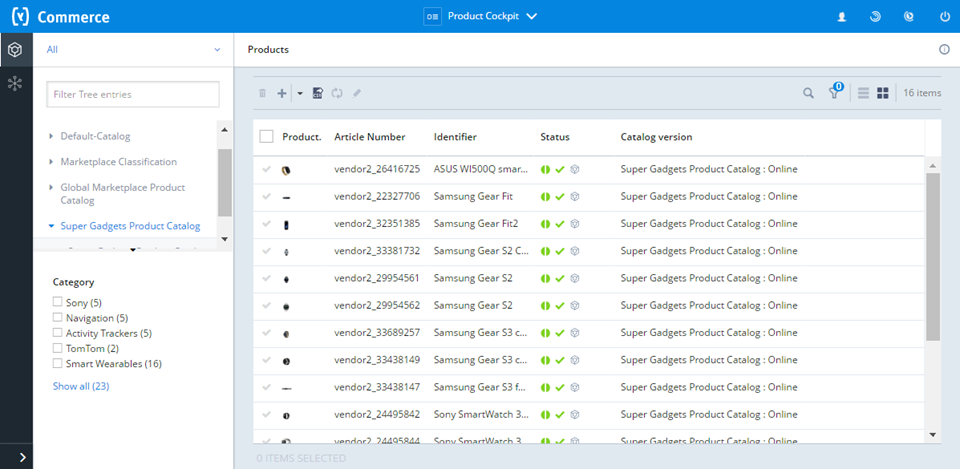Image resolution: width=960 pixels, height=469 pixels.
Task: Collapse Super Gadgets Product Catalog node
Action: click(51, 226)
